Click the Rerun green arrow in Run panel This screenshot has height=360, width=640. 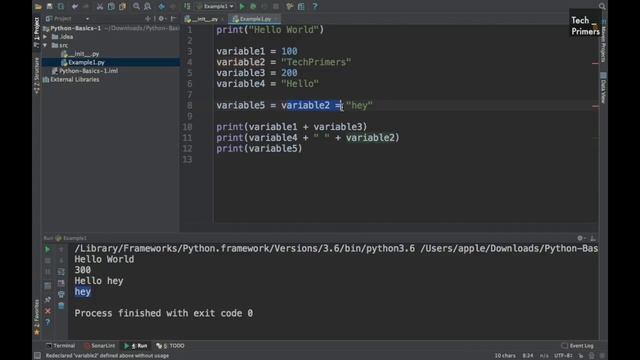(48, 249)
